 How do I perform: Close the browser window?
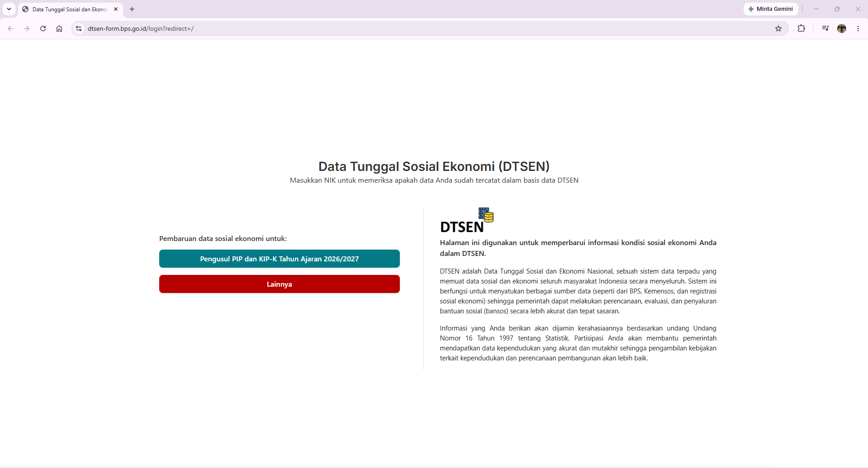858,9
